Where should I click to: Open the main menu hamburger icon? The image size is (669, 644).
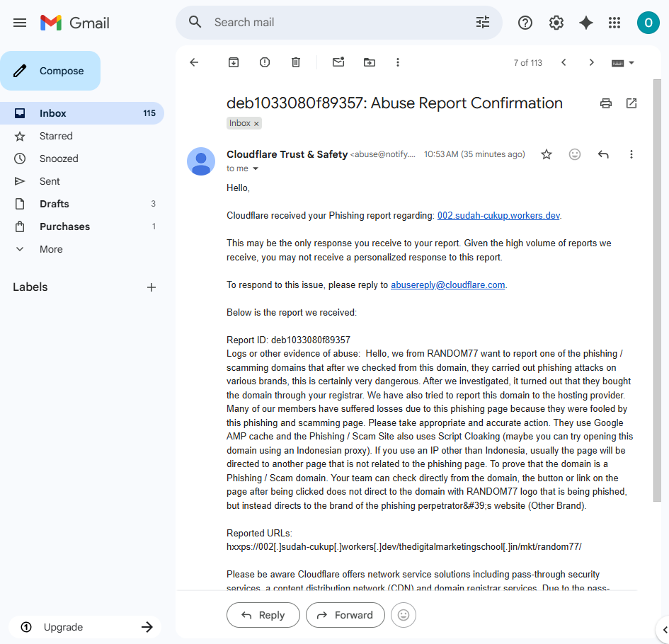click(20, 23)
